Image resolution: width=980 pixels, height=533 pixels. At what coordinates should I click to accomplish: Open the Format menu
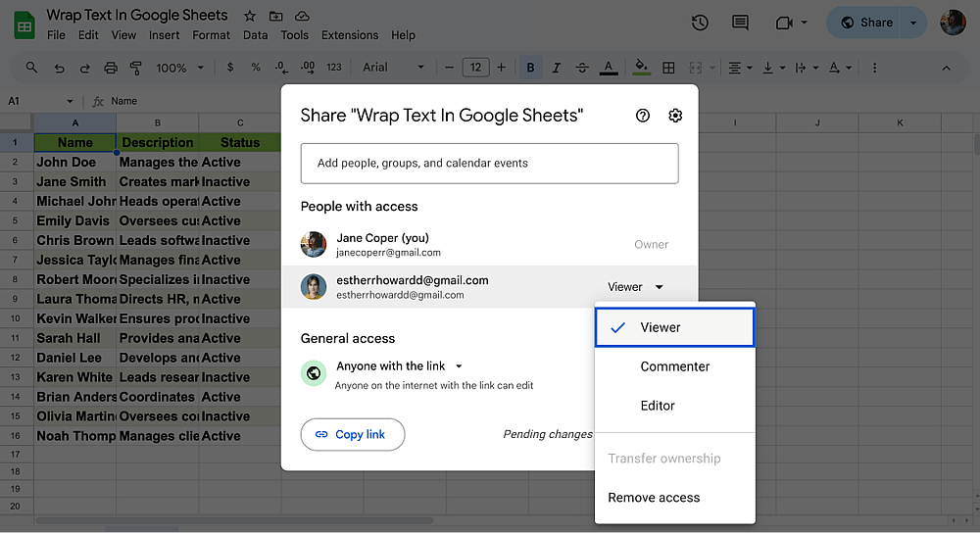212,35
